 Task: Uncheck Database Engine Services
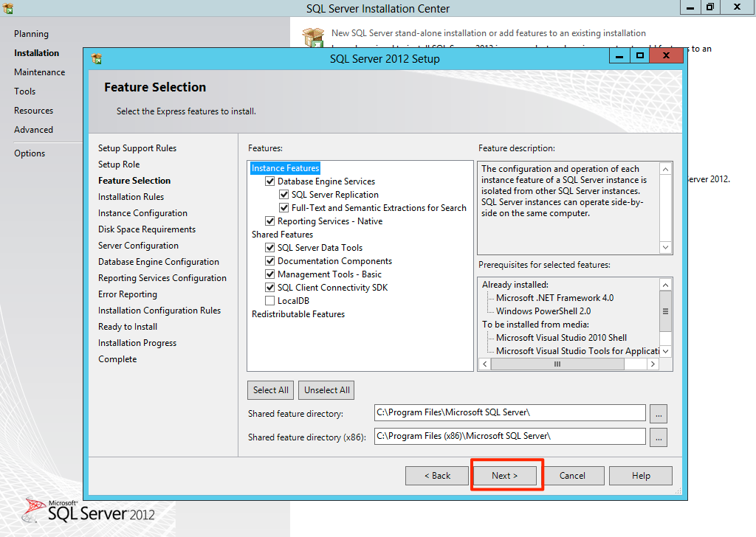(270, 181)
